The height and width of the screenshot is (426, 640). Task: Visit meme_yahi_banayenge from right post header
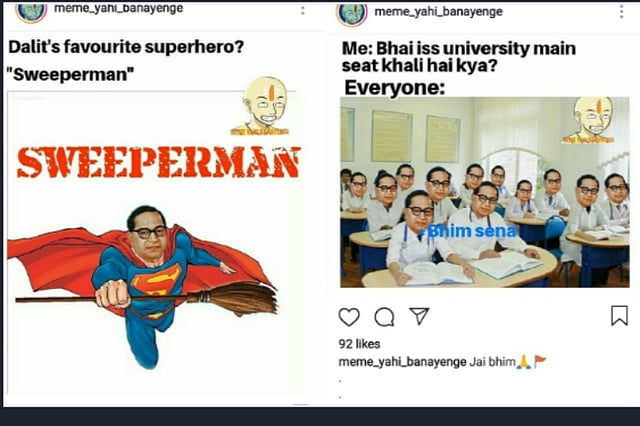pos(438,12)
